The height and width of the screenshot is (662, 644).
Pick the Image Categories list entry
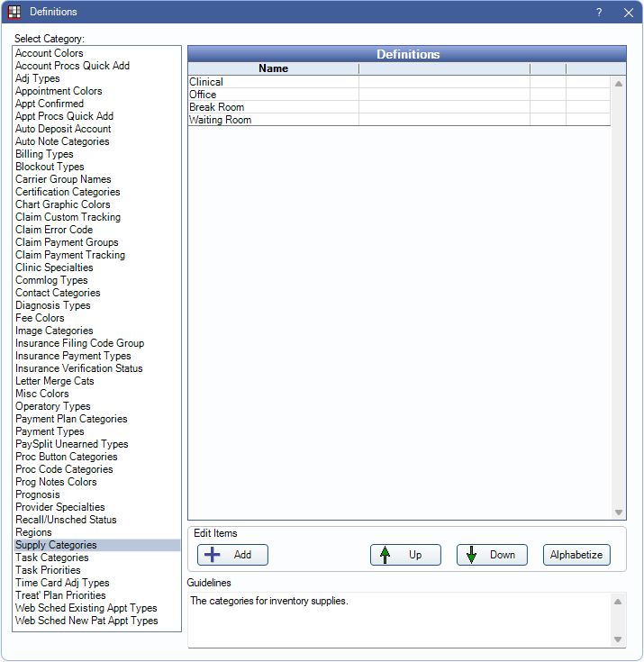coord(54,331)
